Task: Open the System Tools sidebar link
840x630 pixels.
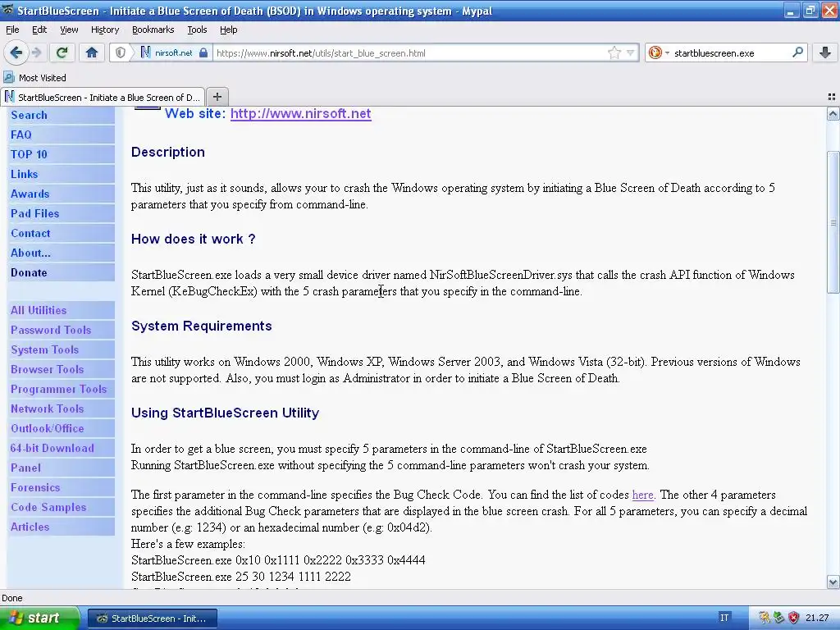Action: [44, 349]
